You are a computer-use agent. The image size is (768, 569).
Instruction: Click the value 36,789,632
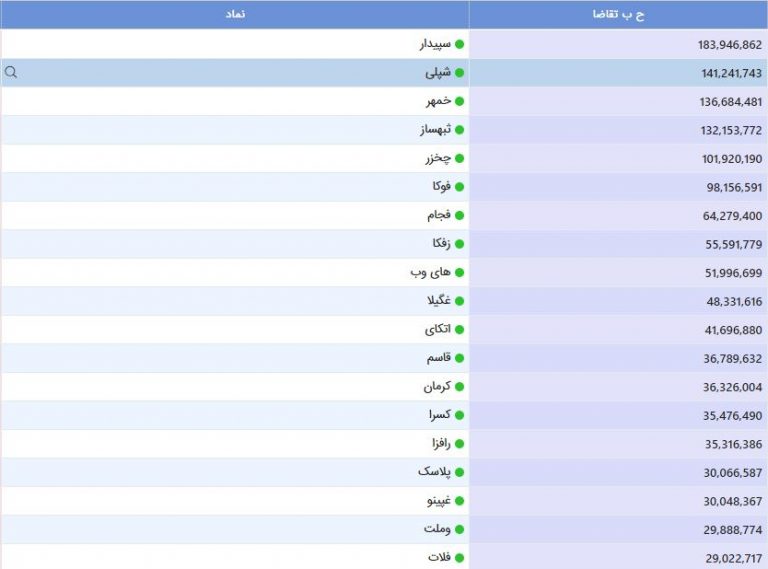tap(733, 359)
